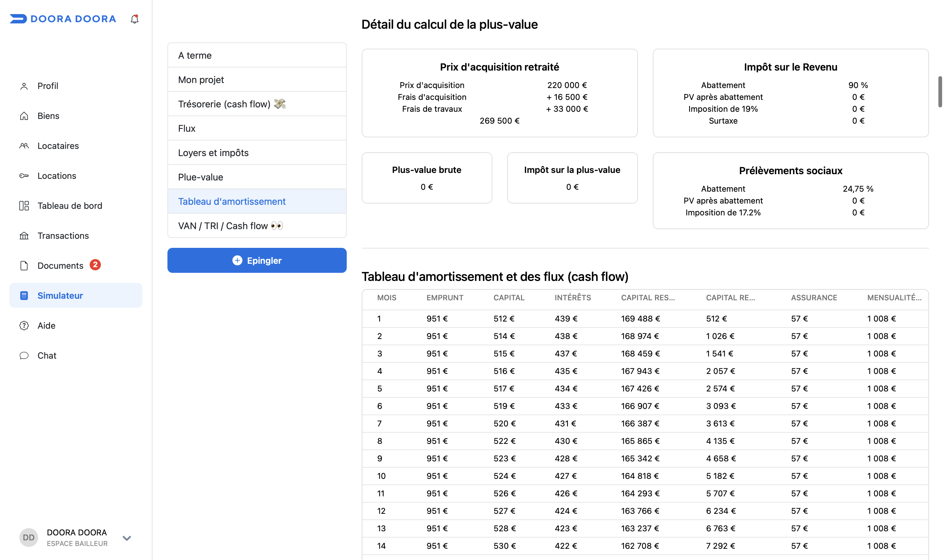Open the VAN / TRI / Cash flow section

[257, 226]
